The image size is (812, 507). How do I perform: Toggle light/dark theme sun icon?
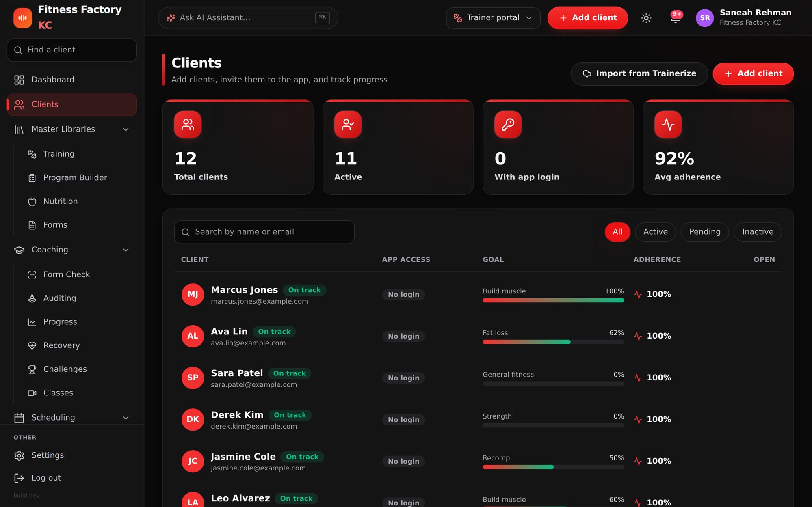pyautogui.click(x=646, y=18)
